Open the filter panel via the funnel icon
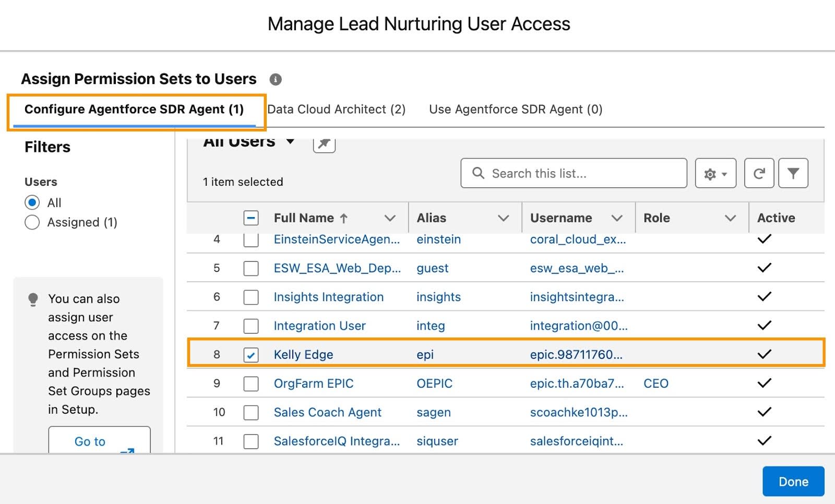835x504 pixels. (x=793, y=173)
